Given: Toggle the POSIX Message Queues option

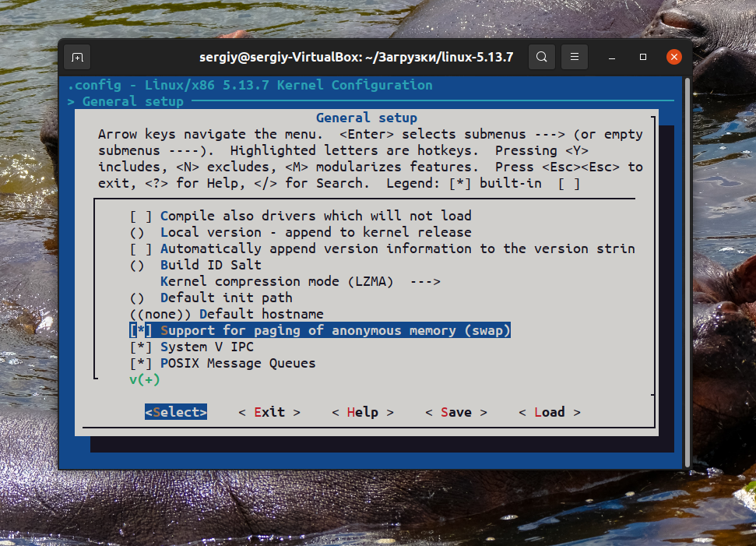Looking at the screenshot, I should click(223, 363).
